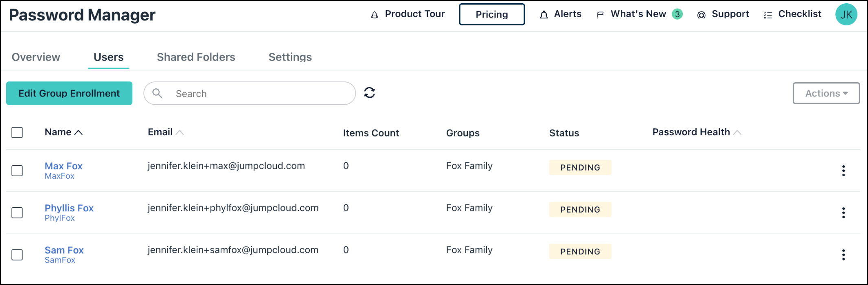Viewport: 868px width, 285px height.
Task: Switch to the Shared Folders tab
Action: 196,57
